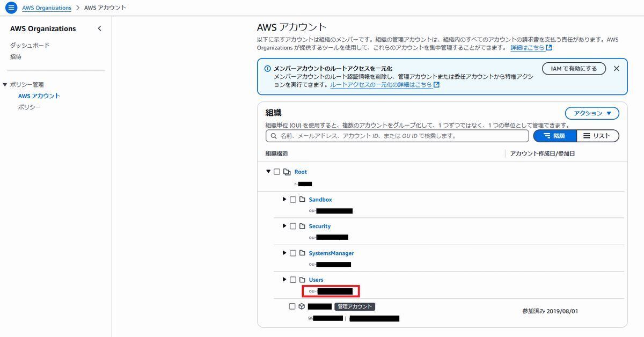Image resolution: width=644 pixels, height=337 pixels.
Task: Open the Users OU link
Action: point(316,280)
